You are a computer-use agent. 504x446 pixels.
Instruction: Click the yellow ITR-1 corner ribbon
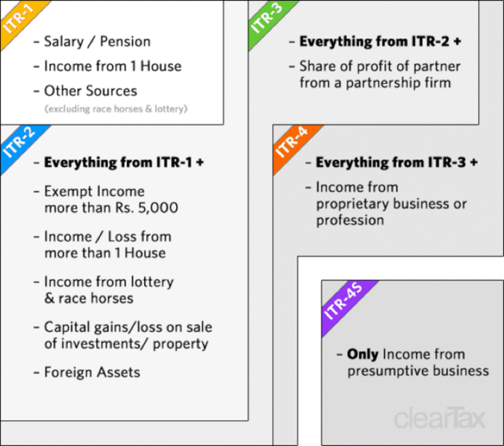[20, 19]
